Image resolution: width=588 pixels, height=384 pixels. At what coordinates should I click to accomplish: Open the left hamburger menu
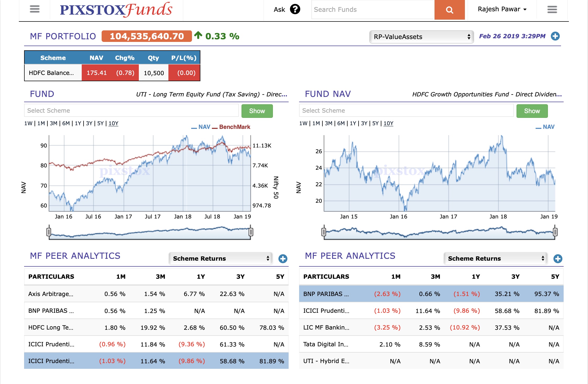click(35, 9)
